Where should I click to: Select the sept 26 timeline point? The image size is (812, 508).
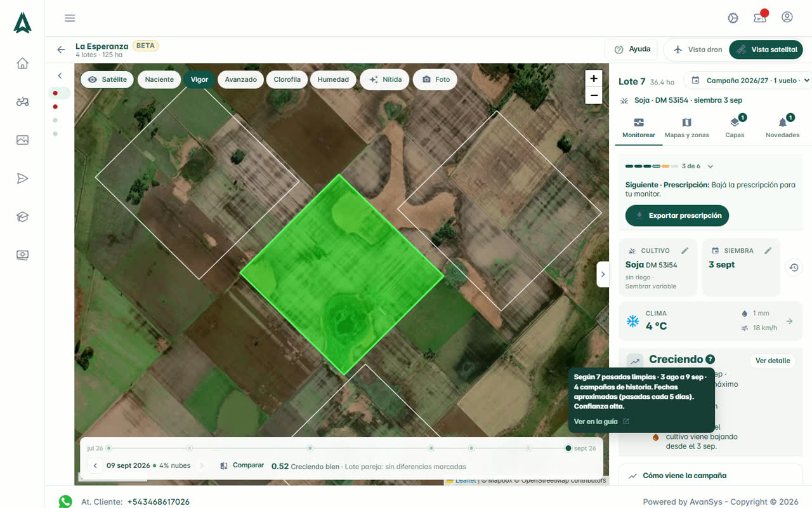(568, 448)
